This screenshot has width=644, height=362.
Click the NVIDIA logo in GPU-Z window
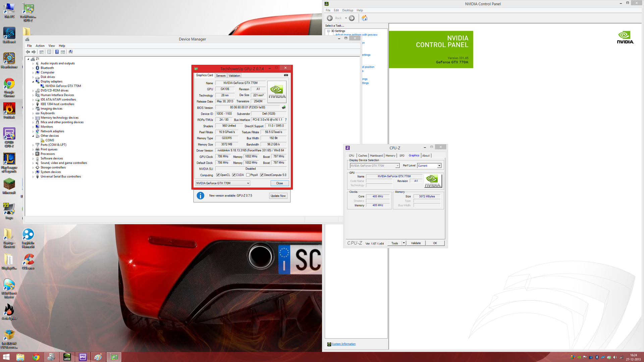click(277, 92)
